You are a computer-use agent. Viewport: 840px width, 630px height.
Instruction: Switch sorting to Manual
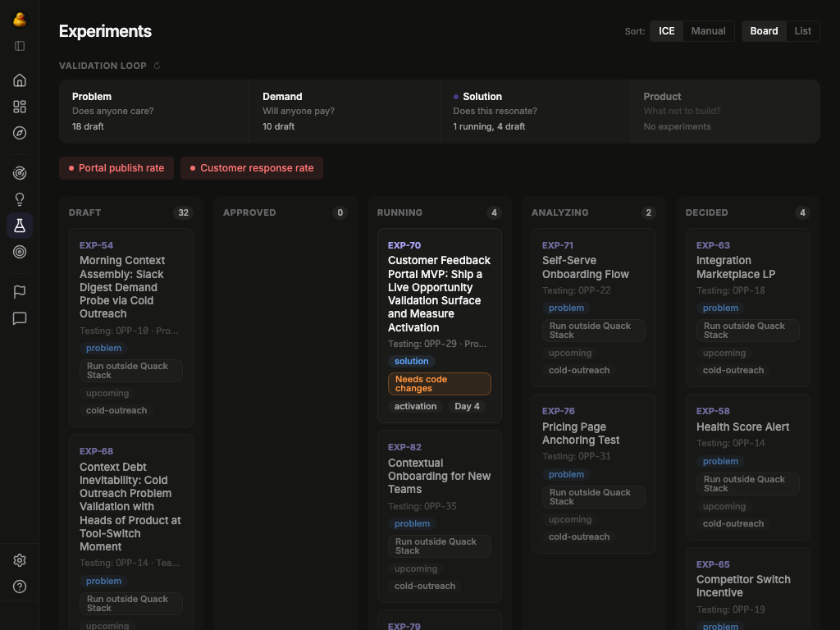pyautogui.click(x=708, y=30)
